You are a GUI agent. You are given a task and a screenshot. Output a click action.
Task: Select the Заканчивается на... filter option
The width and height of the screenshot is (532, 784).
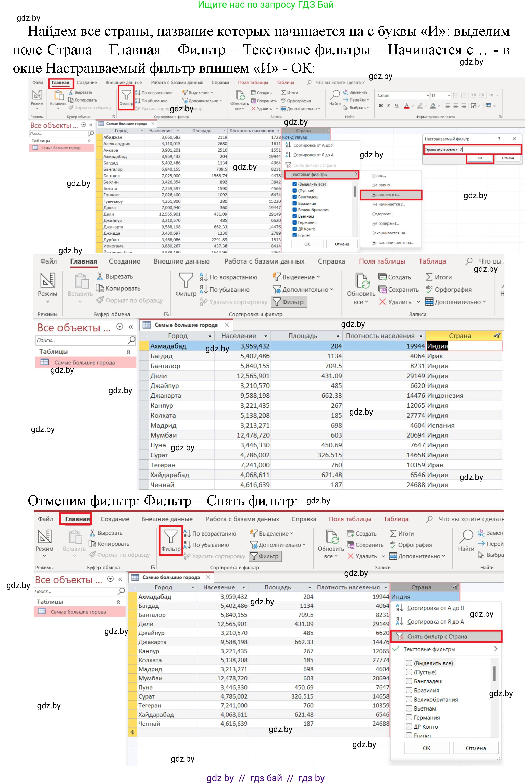[390, 233]
